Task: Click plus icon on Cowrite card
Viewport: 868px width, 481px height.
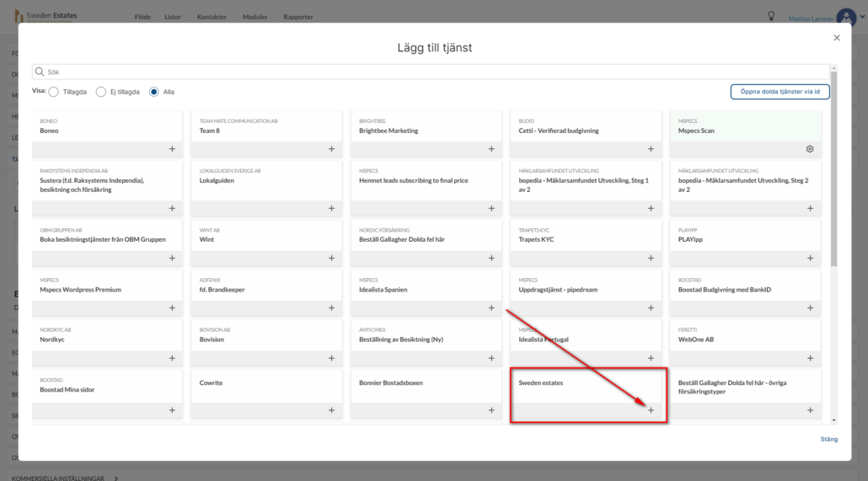Action: (331, 410)
